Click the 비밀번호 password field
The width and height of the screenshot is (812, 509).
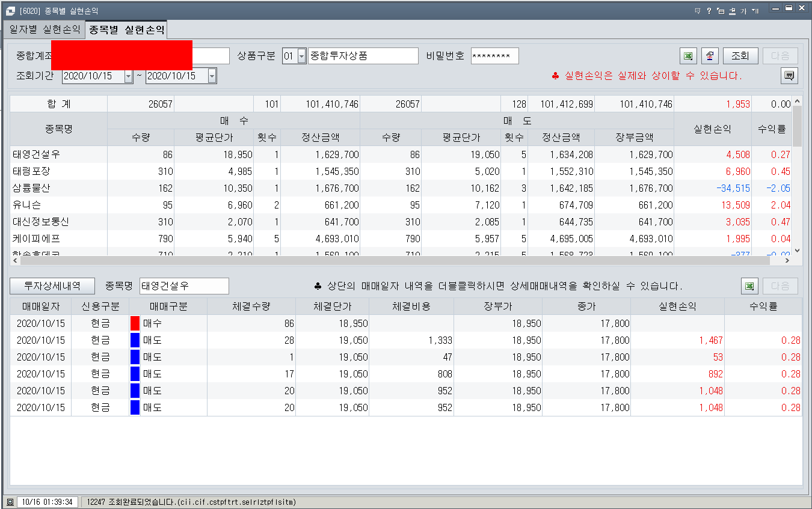click(x=494, y=56)
